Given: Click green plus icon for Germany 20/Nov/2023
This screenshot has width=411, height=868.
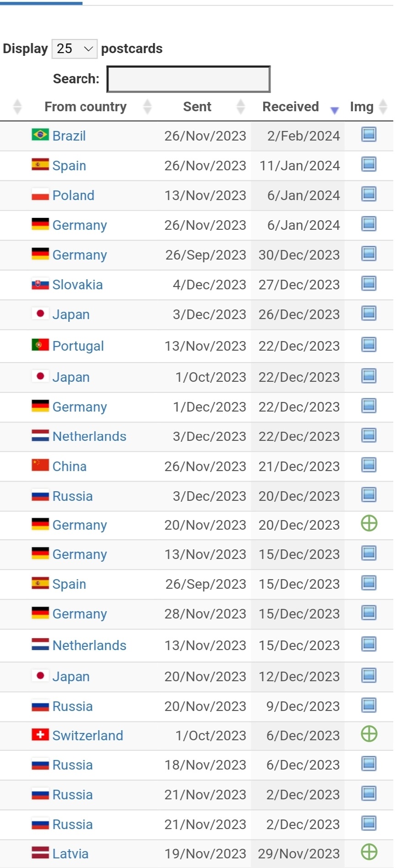Looking at the screenshot, I should [x=369, y=523].
